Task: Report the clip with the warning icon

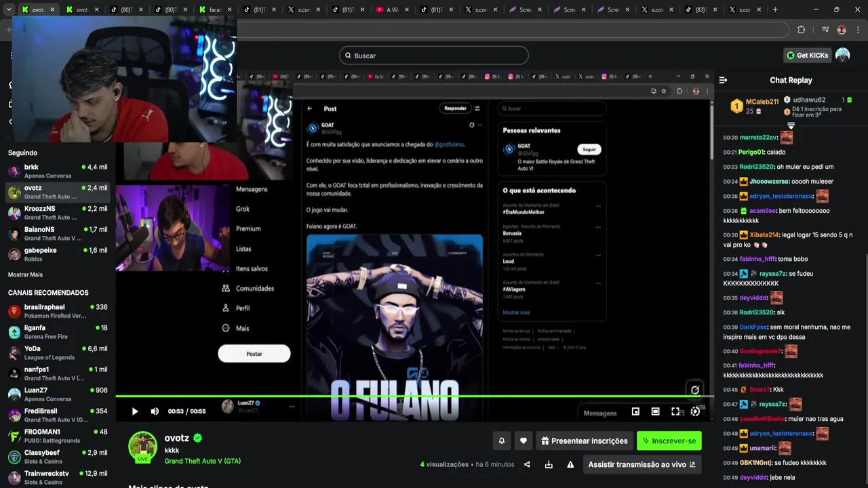Action: [x=570, y=464]
